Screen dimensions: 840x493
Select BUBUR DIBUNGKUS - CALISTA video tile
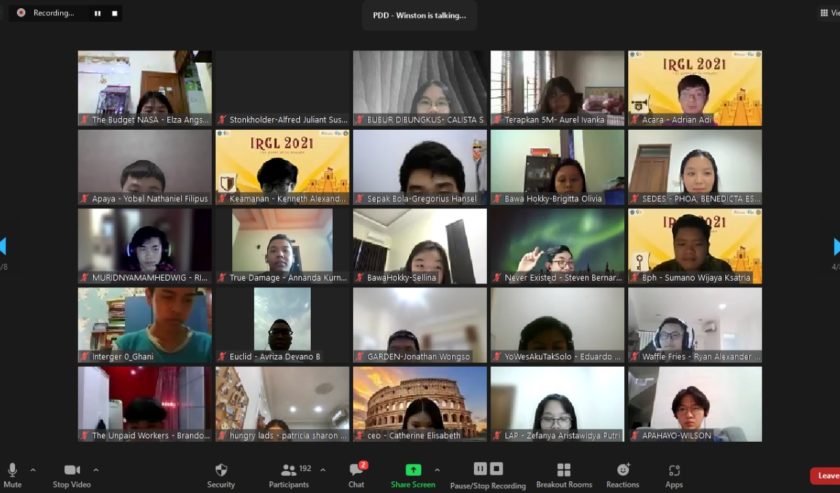coord(420,88)
